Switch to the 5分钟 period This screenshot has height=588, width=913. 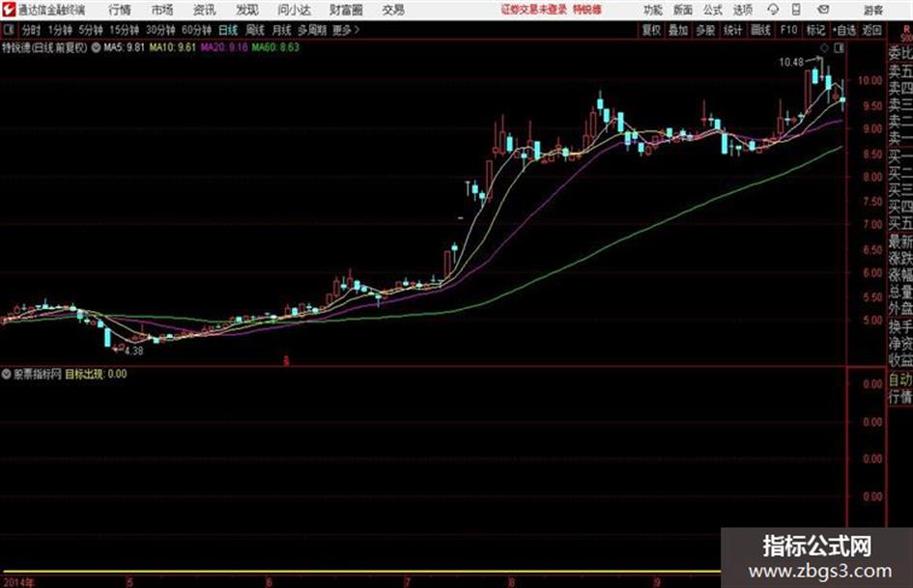[x=91, y=30]
